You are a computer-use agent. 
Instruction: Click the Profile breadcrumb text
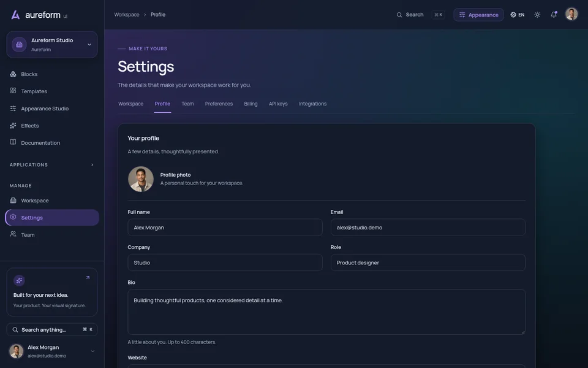point(158,15)
